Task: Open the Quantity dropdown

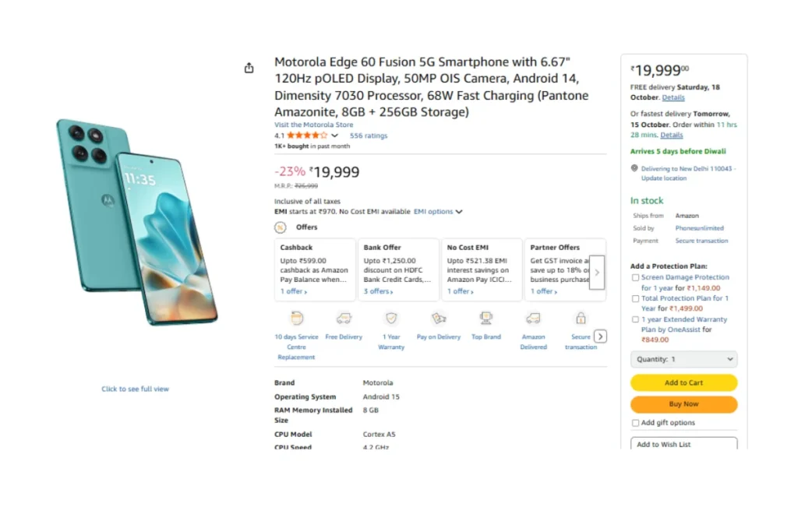Action: click(683, 359)
